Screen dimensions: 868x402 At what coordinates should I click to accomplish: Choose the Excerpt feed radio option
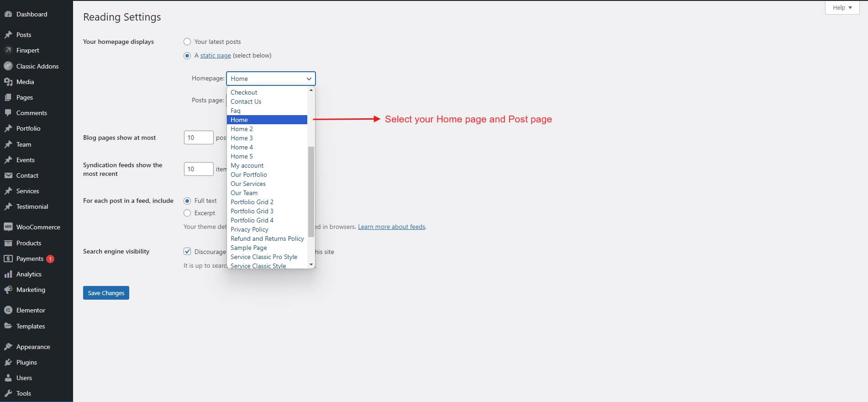point(187,213)
